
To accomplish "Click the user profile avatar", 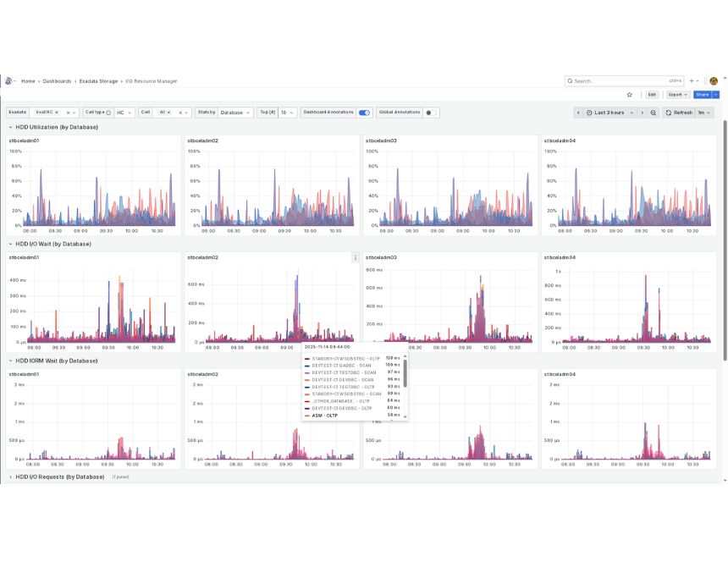I will click(714, 81).
